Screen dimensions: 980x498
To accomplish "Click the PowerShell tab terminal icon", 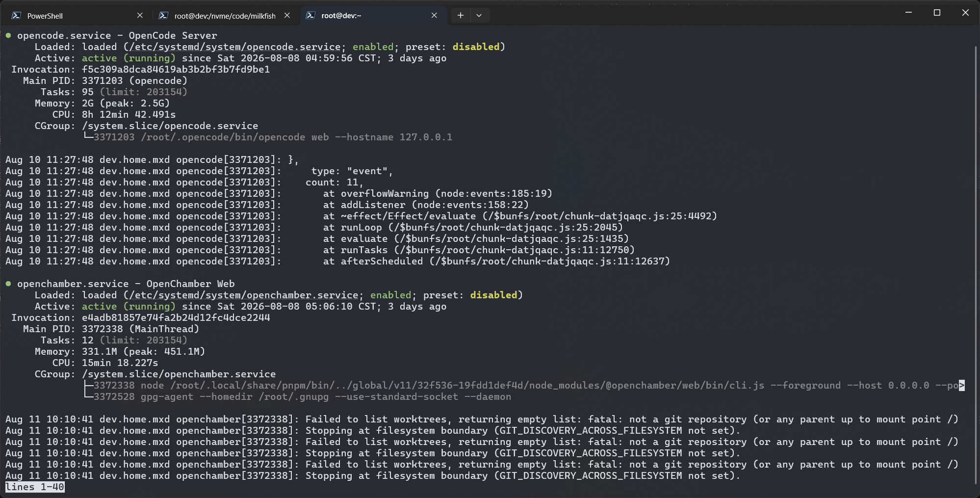I will 16,15.
